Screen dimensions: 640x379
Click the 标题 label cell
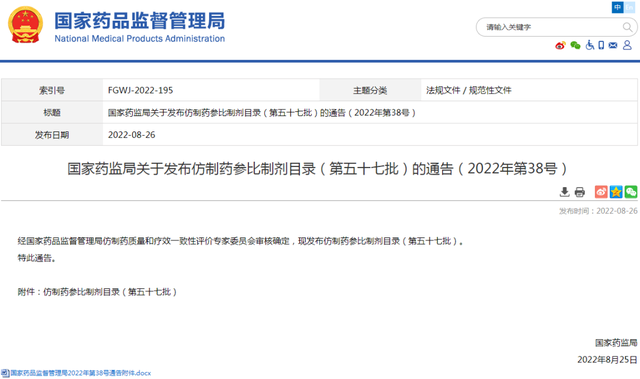pos(52,113)
